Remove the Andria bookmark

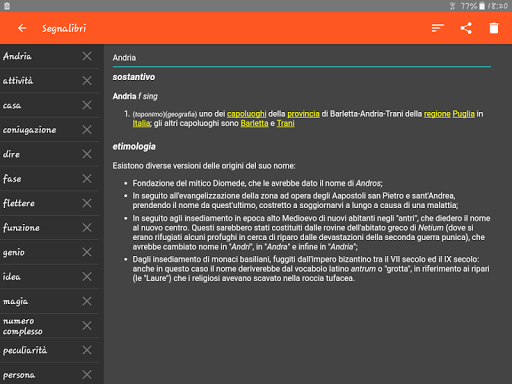pos(87,56)
